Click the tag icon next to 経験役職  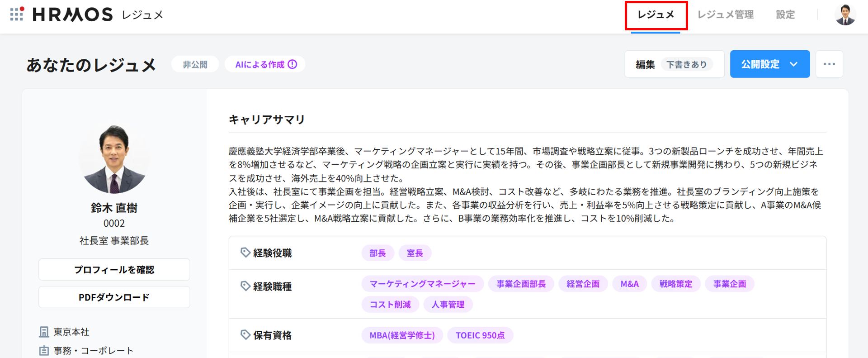click(245, 253)
